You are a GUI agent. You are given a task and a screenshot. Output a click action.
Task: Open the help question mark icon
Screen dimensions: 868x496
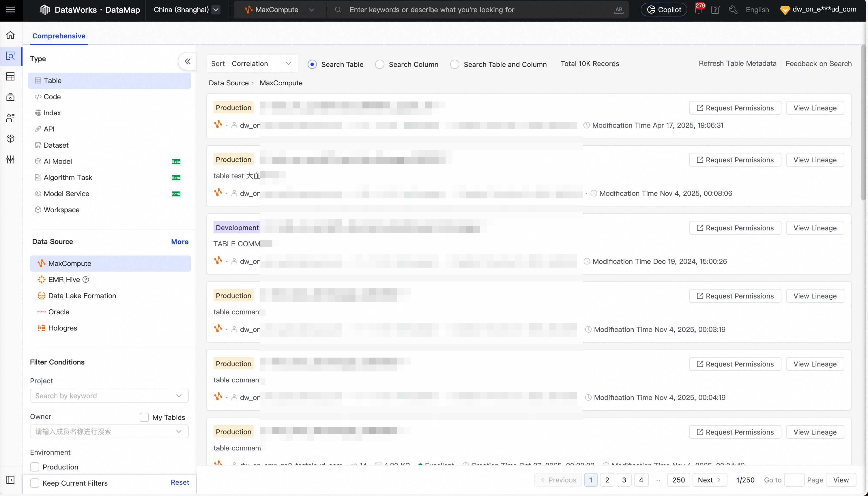click(x=715, y=10)
